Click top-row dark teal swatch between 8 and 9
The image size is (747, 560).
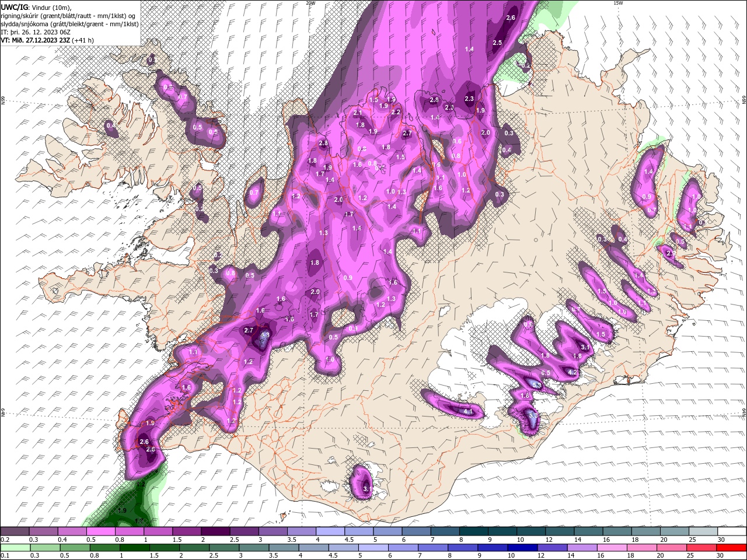coord(473,532)
